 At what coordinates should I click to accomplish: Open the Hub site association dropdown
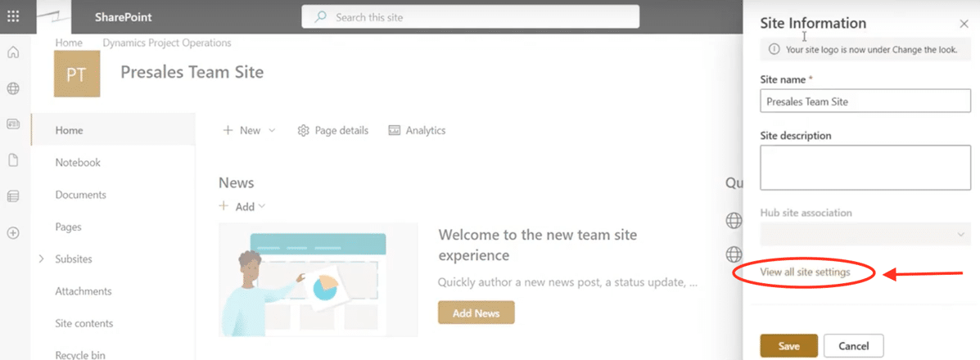[865, 235]
